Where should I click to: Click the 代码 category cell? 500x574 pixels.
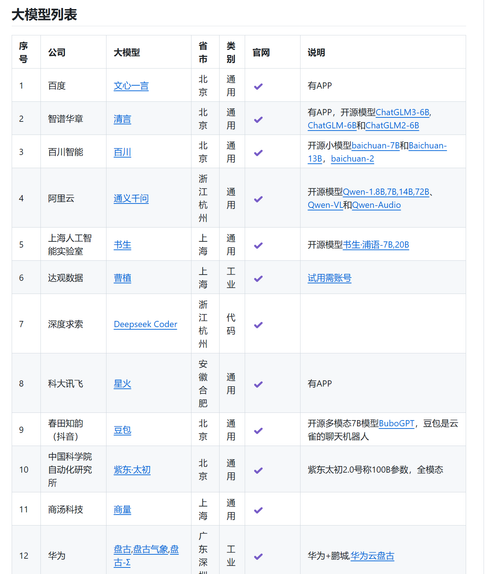231,324
